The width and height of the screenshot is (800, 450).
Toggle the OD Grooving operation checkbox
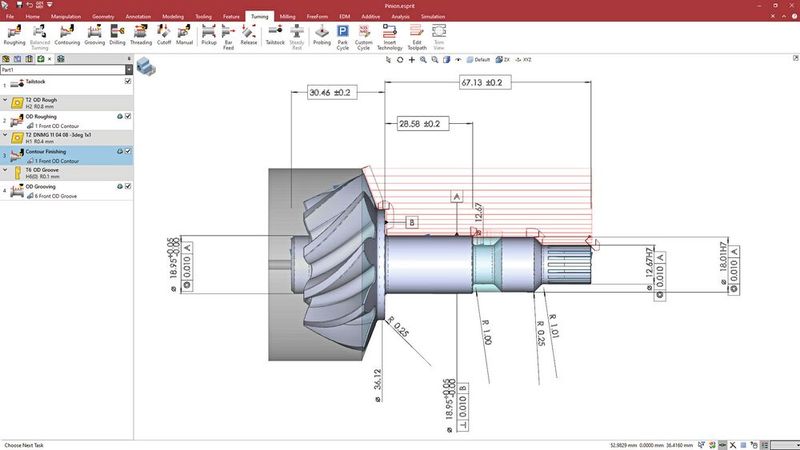128,187
